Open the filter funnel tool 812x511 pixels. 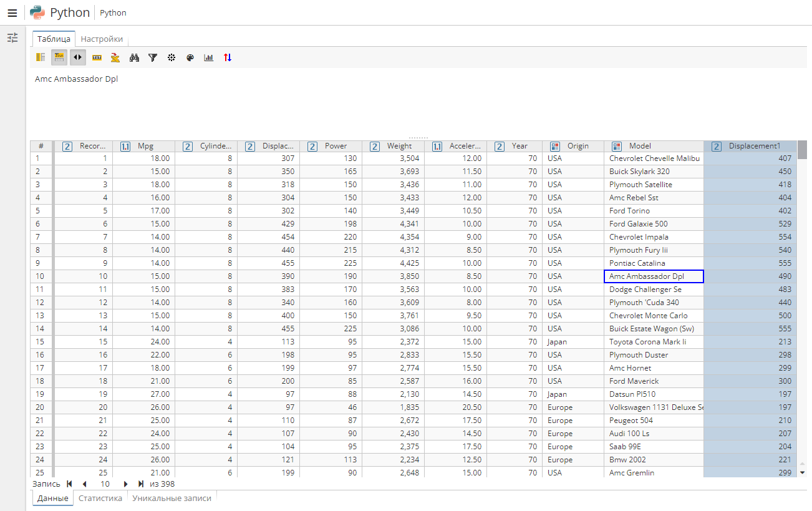pos(153,57)
